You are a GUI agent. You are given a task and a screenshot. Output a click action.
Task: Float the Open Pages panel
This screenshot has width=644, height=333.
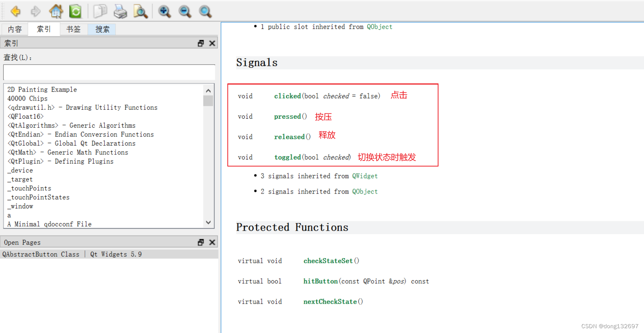(x=201, y=242)
